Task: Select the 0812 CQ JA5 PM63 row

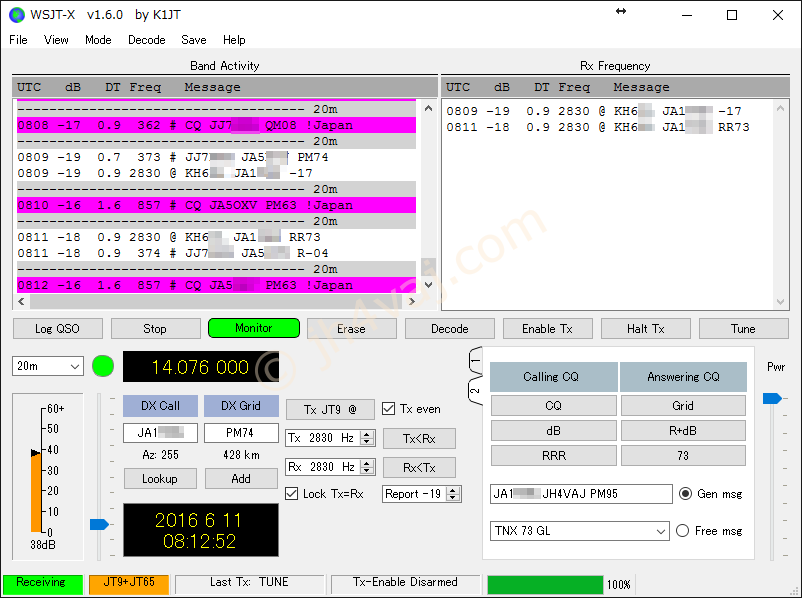Action: click(x=216, y=285)
